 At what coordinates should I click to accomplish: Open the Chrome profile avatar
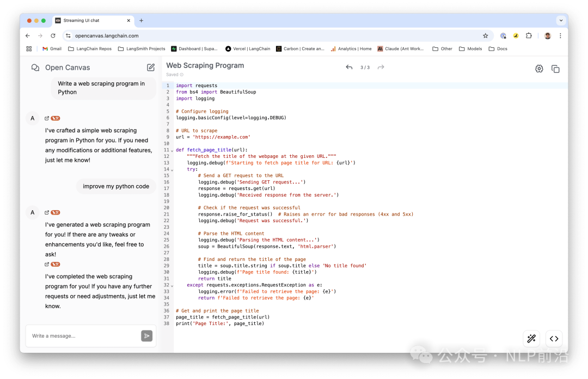click(x=548, y=35)
